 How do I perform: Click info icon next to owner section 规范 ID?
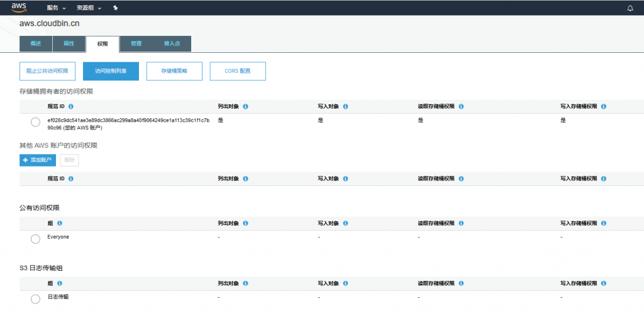coord(71,107)
